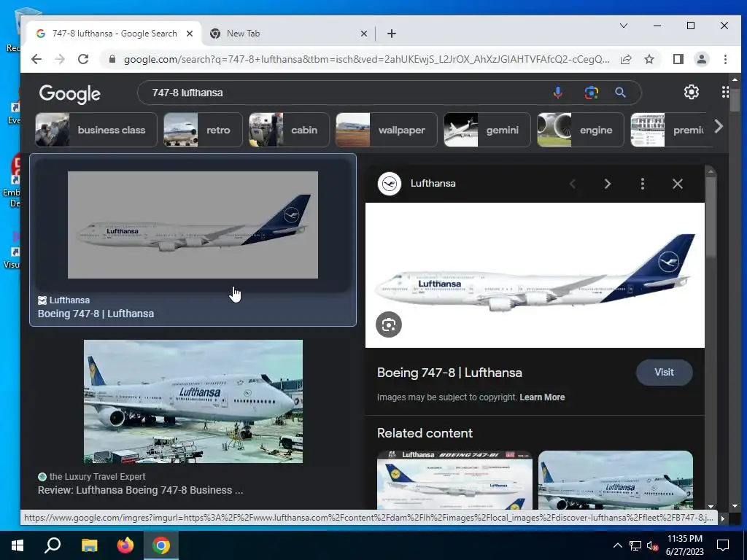Open the parked Lufthansa 747 airport photo
This screenshot has width=747, height=560.
193,401
